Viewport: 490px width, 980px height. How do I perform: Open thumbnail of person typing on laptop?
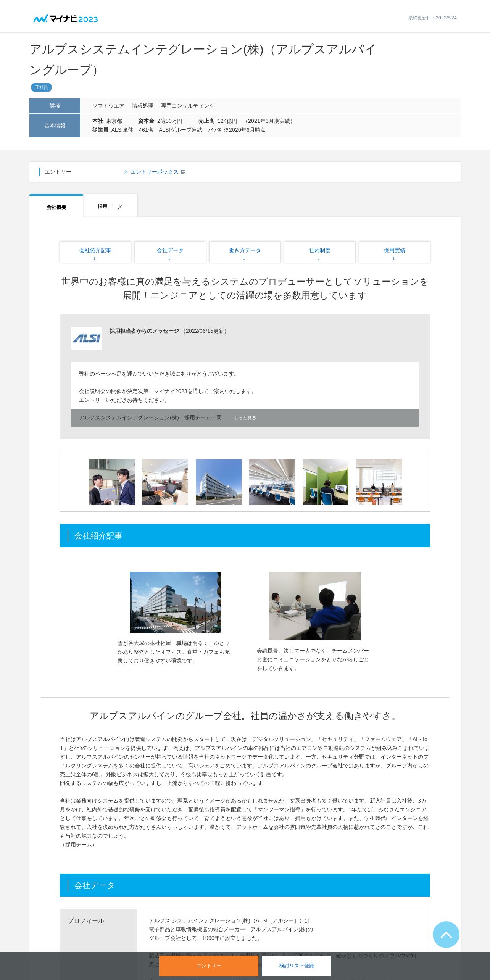point(165,482)
